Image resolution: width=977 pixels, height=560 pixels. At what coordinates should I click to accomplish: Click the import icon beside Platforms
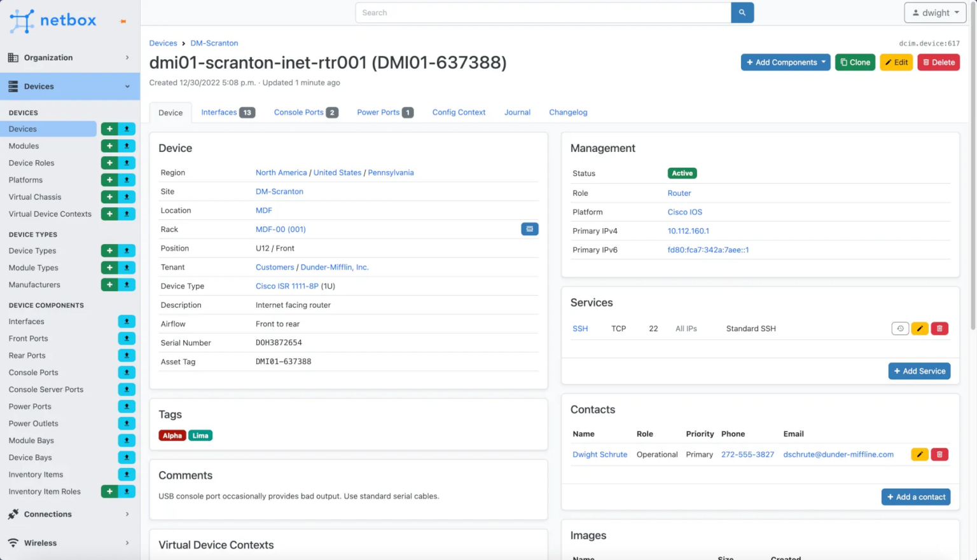tap(127, 180)
